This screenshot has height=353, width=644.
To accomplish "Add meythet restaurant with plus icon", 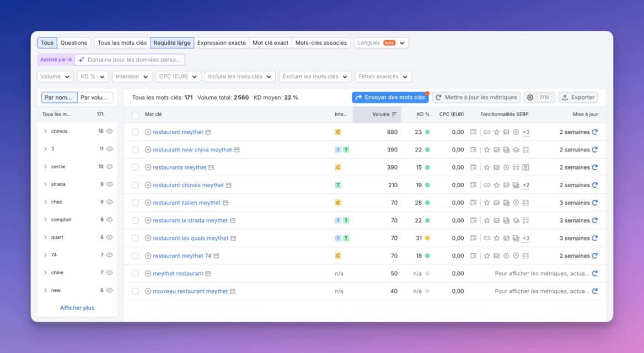I will pyautogui.click(x=148, y=274).
